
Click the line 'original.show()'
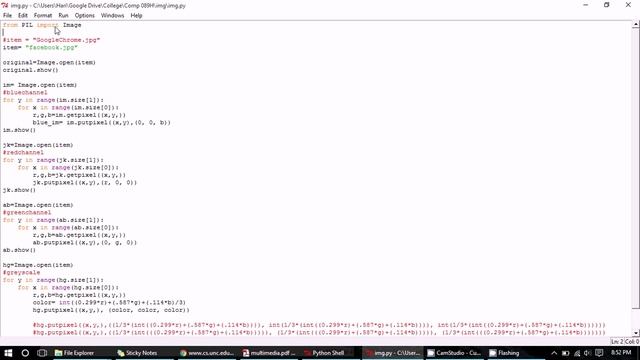tap(31, 70)
